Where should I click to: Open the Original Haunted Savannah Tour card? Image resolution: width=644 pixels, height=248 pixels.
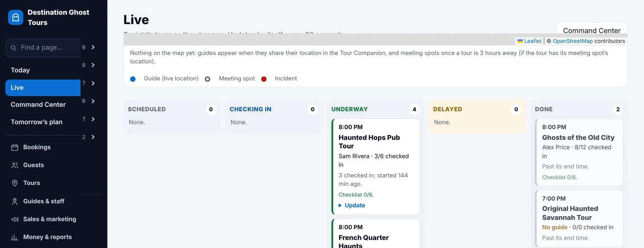coord(579,219)
